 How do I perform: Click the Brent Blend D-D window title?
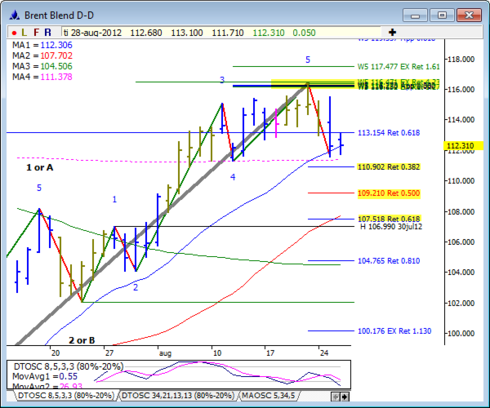[x=59, y=15]
